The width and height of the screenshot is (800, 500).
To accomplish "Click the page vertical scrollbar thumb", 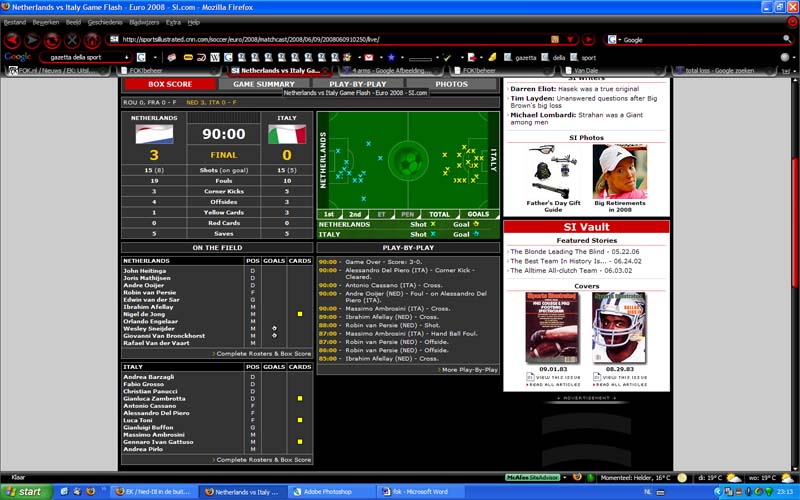I will tap(794, 222).
